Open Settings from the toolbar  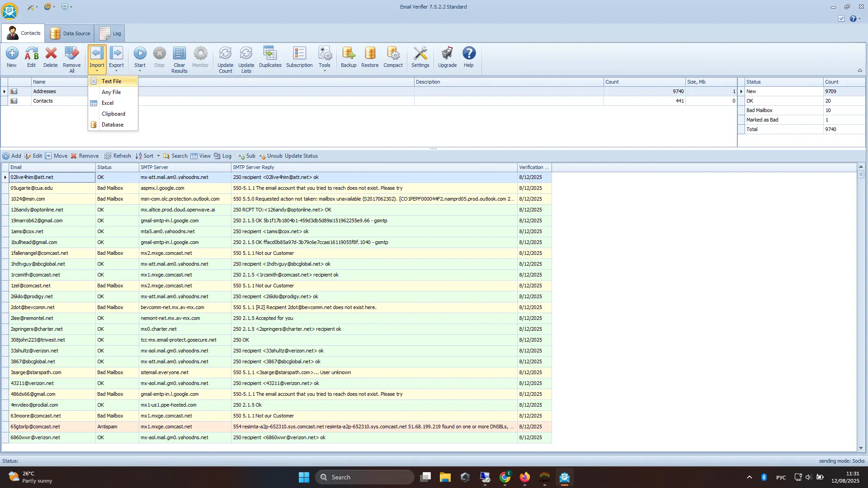pos(420,57)
